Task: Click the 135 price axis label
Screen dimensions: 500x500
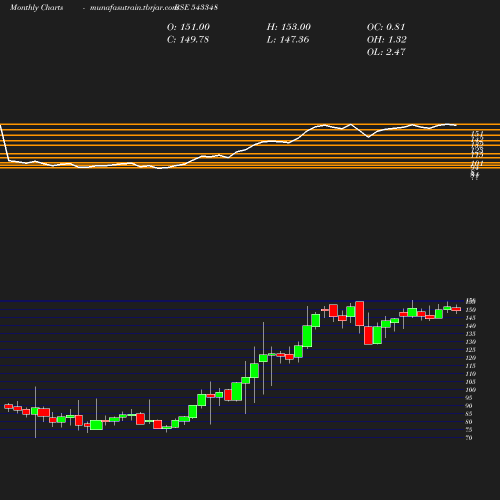Action: [x=471, y=334]
